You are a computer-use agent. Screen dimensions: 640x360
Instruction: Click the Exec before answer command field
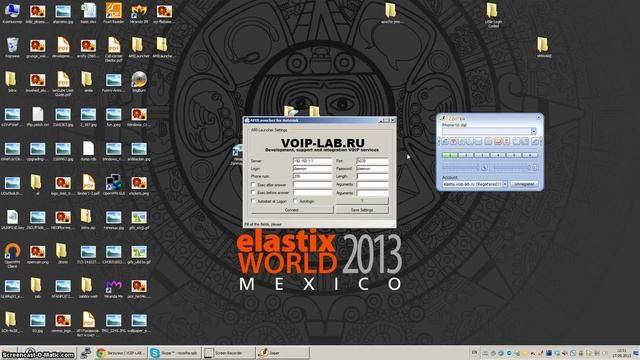pyautogui.click(x=313, y=193)
